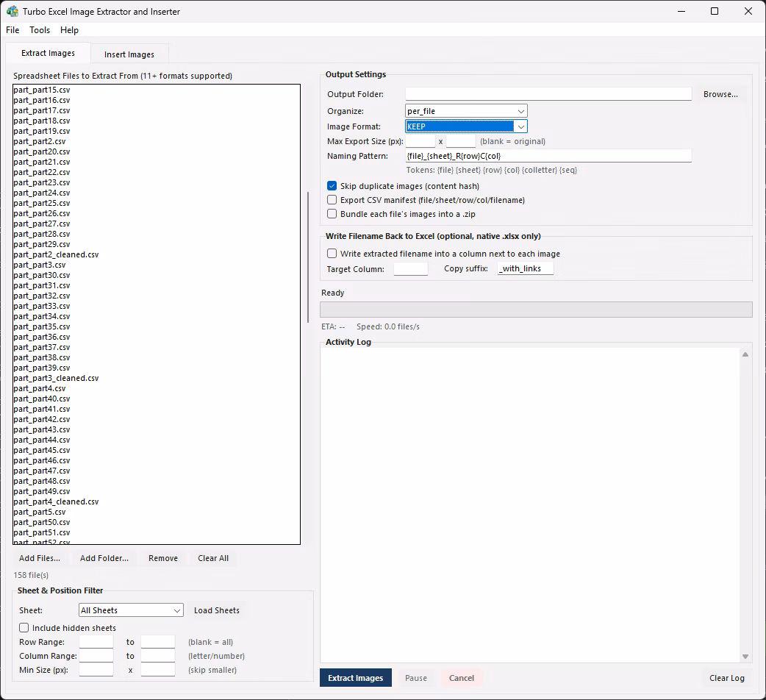Viewport: 766px width, 700px height.
Task: Open the Organize per_file dropdown
Action: coord(466,111)
